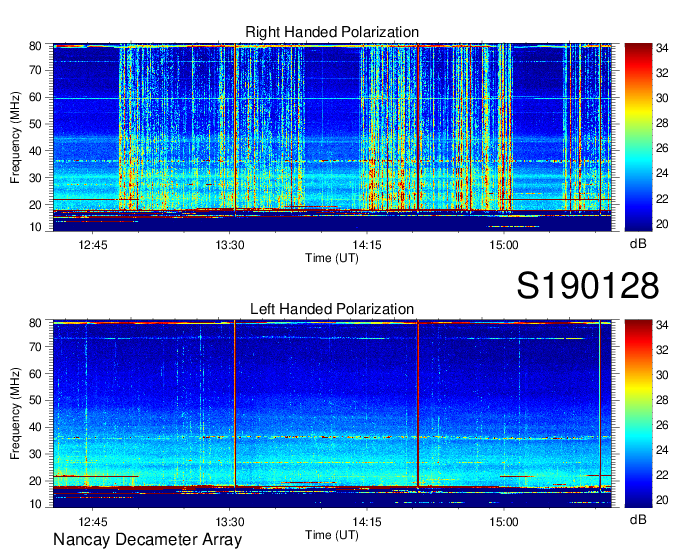Click 14:15 tick under right-handed plot
Viewport: 680px width, 552px height.
tap(367, 245)
